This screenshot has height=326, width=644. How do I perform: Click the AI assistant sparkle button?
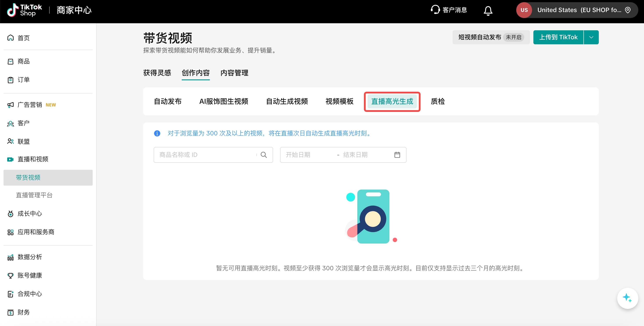627,298
